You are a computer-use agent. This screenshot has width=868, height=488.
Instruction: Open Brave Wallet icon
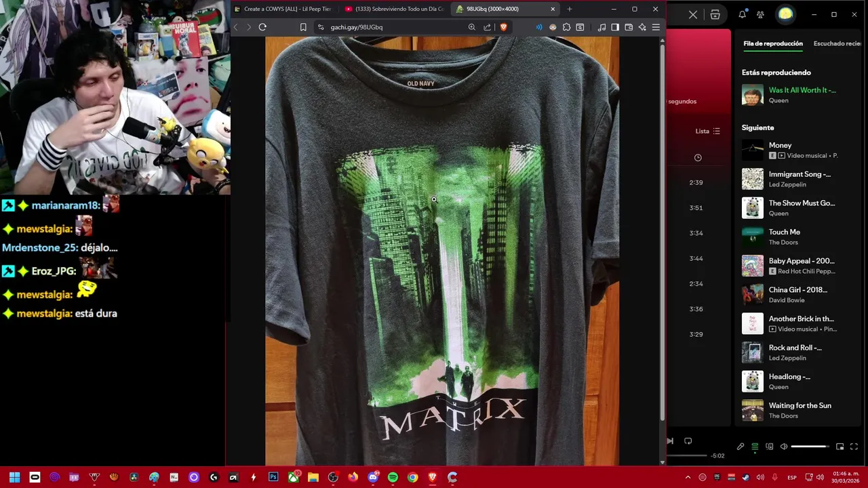click(629, 27)
